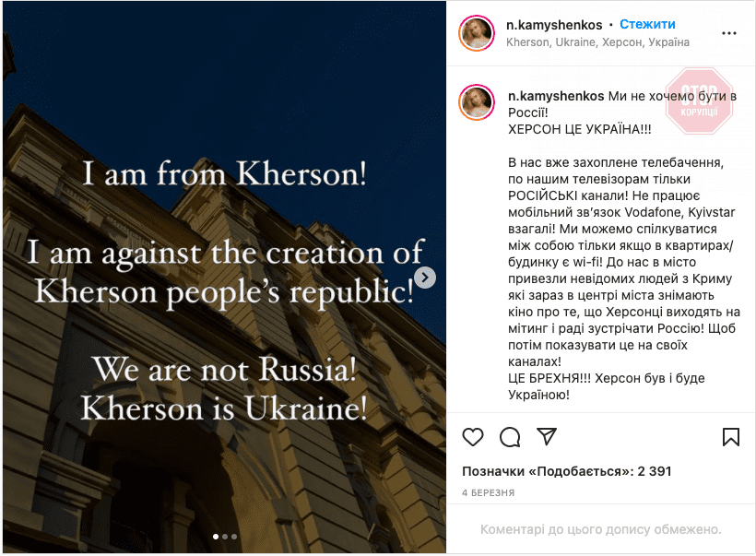Click the limited comments notice field
Viewport: 756px width, 556px height.
tap(600, 530)
